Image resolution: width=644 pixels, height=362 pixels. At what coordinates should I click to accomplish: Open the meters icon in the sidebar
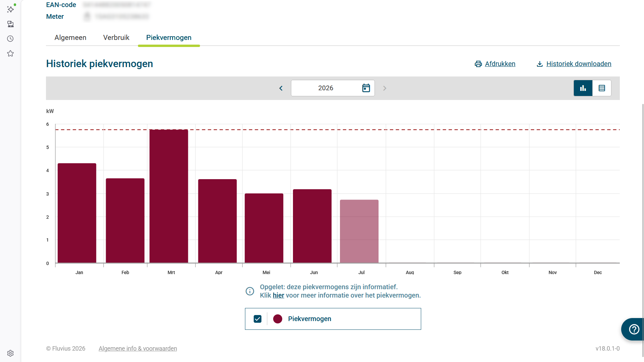pos(10,24)
